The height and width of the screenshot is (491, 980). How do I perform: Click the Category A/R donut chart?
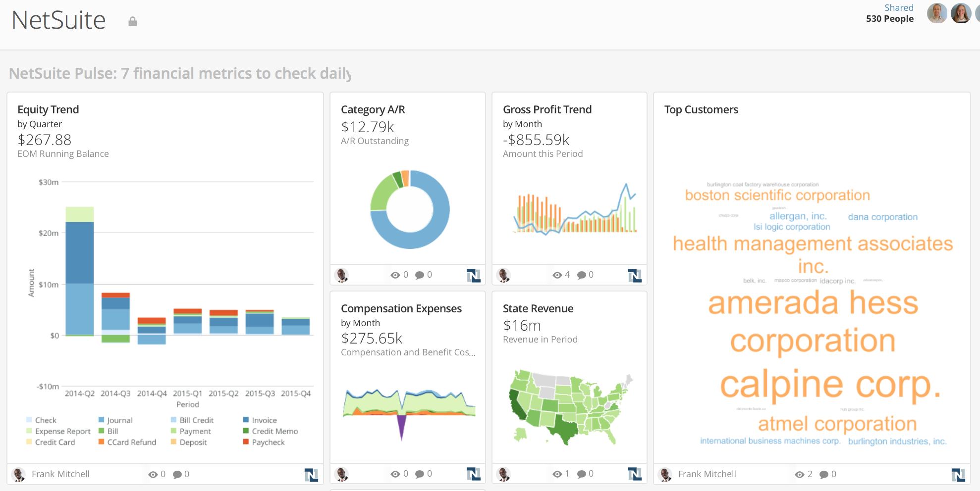click(x=410, y=209)
